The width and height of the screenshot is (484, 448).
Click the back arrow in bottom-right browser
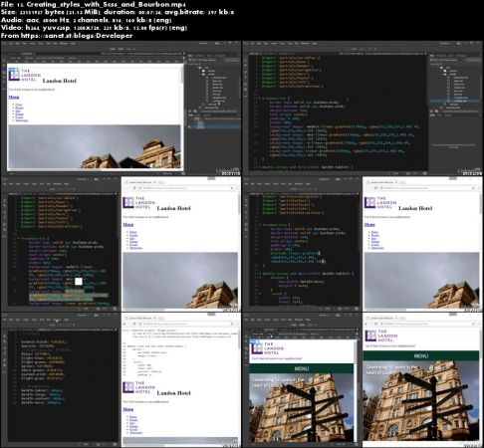tap(366, 324)
